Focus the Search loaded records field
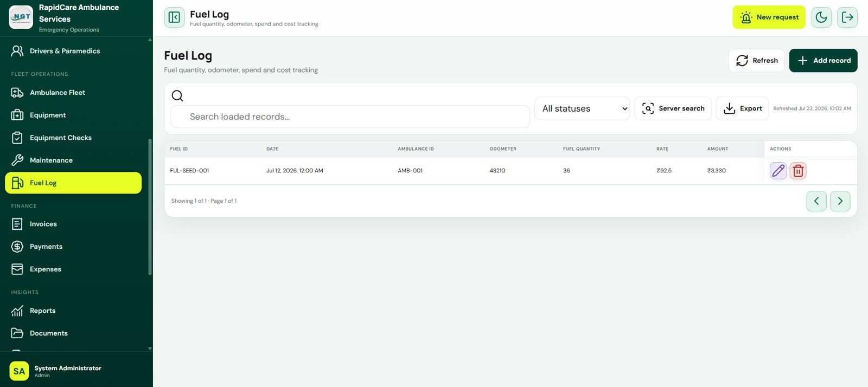Screen dimensions: 868x387 [350, 117]
